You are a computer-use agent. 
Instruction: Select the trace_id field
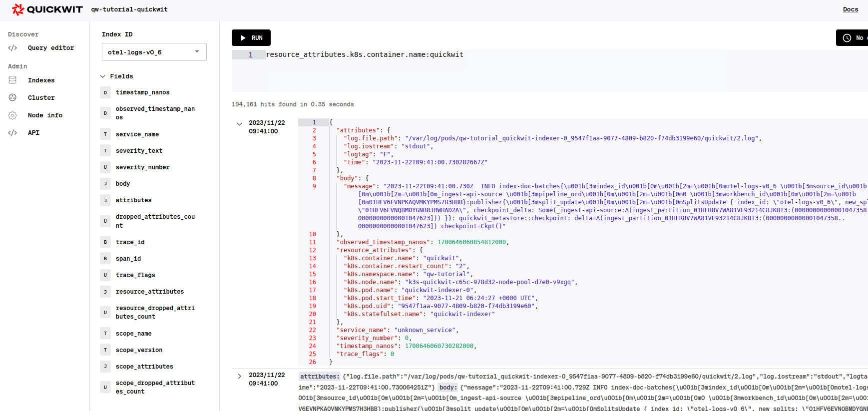pos(130,242)
